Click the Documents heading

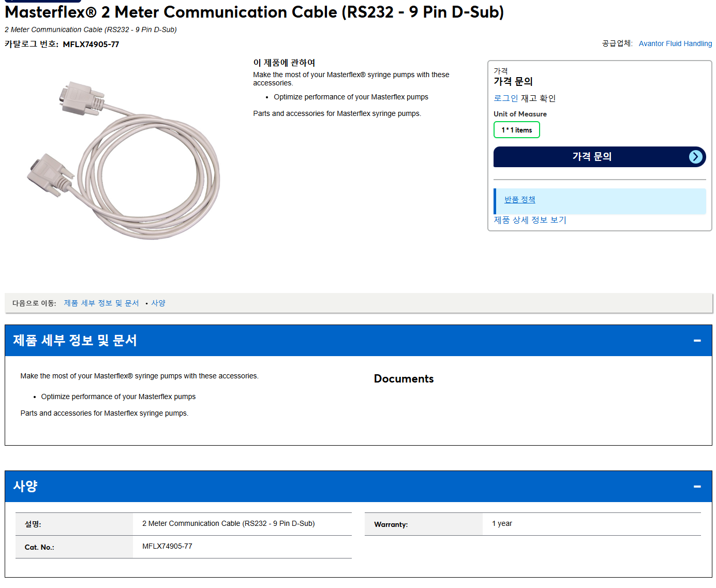click(404, 379)
